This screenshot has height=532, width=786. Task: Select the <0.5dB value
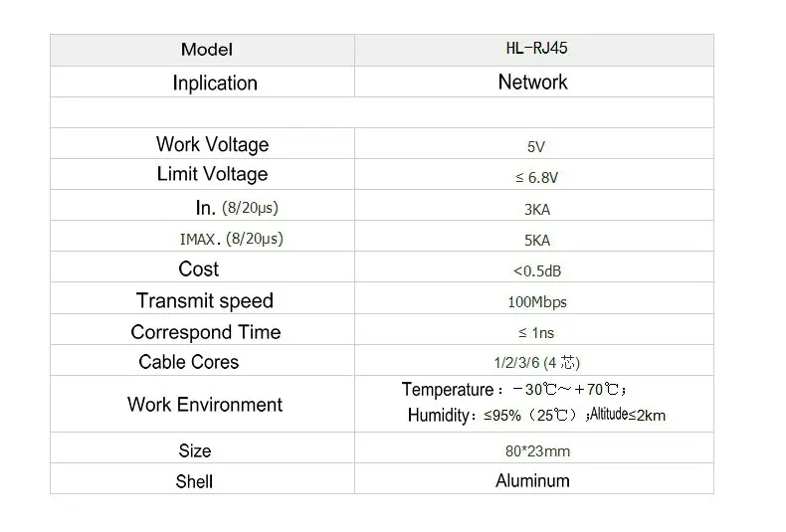(537, 271)
